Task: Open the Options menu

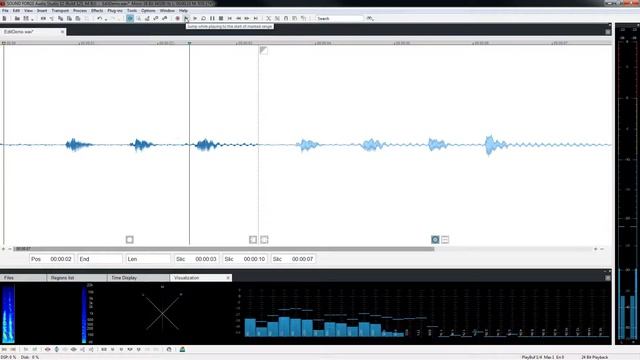Action: [148, 11]
